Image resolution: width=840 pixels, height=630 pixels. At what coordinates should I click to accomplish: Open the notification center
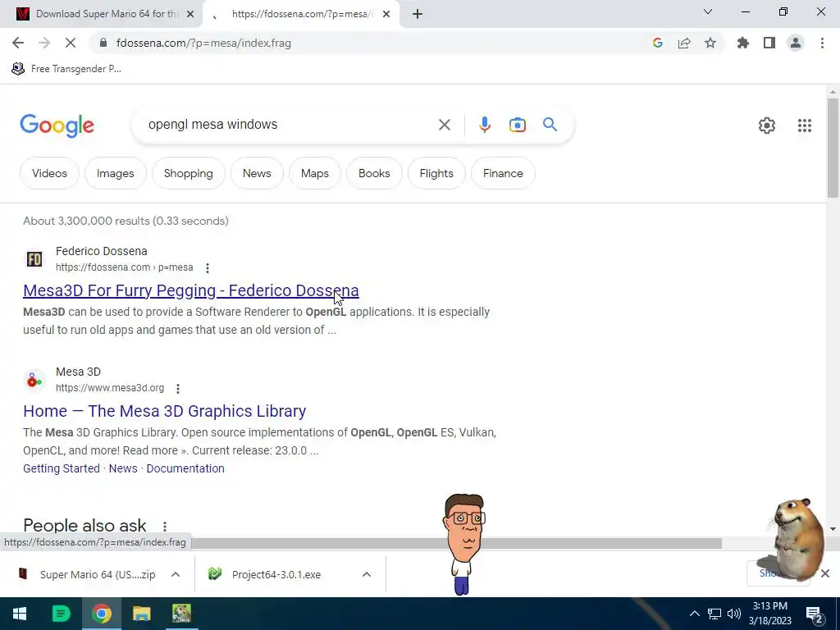(815, 614)
